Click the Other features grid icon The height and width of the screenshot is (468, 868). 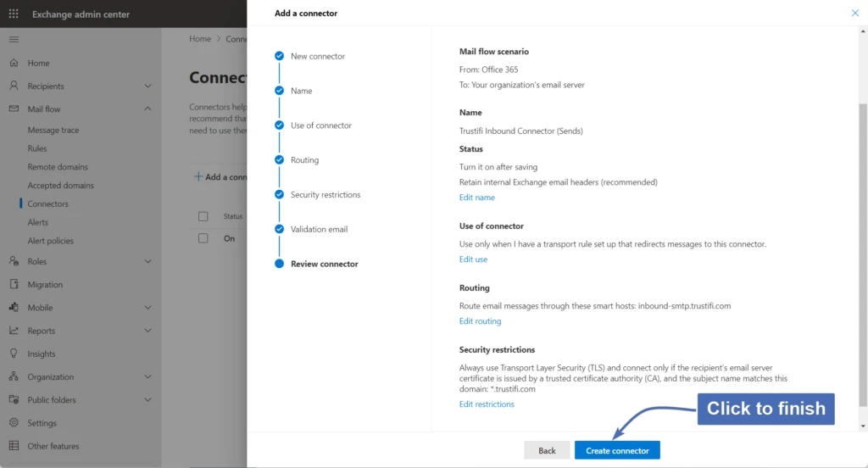[x=14, y=446]
